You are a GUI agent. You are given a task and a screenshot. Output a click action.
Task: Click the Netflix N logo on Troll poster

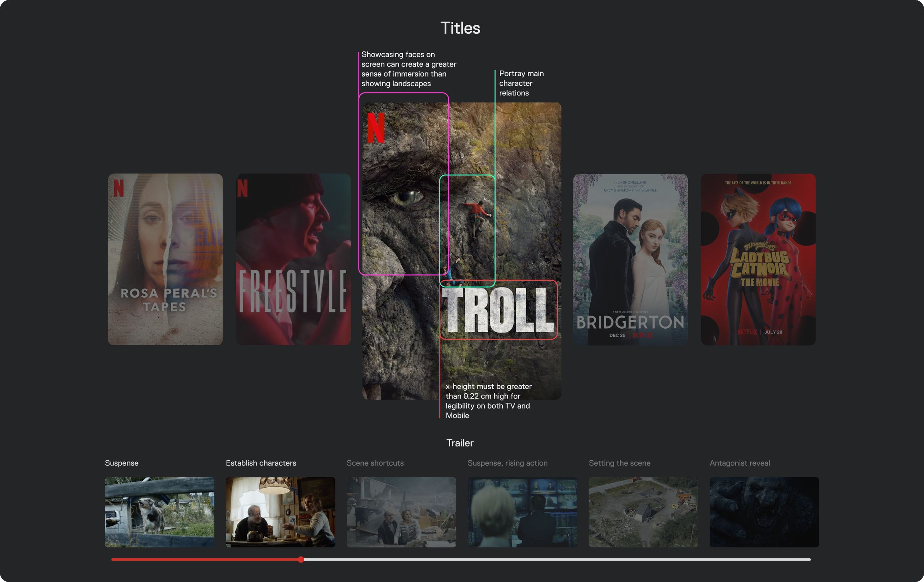click(376, 128)
